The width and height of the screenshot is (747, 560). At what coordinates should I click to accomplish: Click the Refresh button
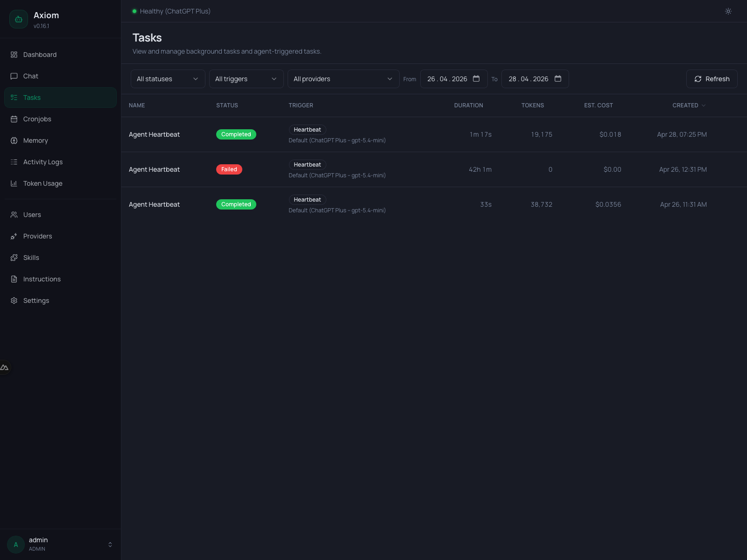coord(712,79)
